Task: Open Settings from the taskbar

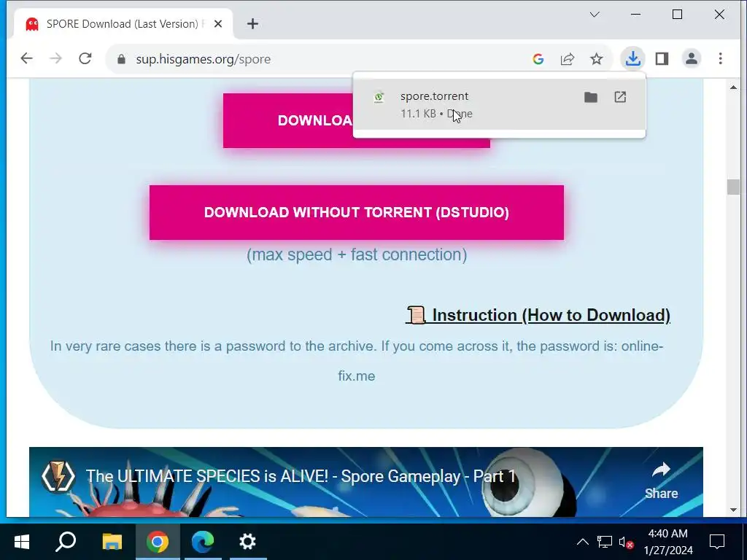Action: [x=248, y=542]
